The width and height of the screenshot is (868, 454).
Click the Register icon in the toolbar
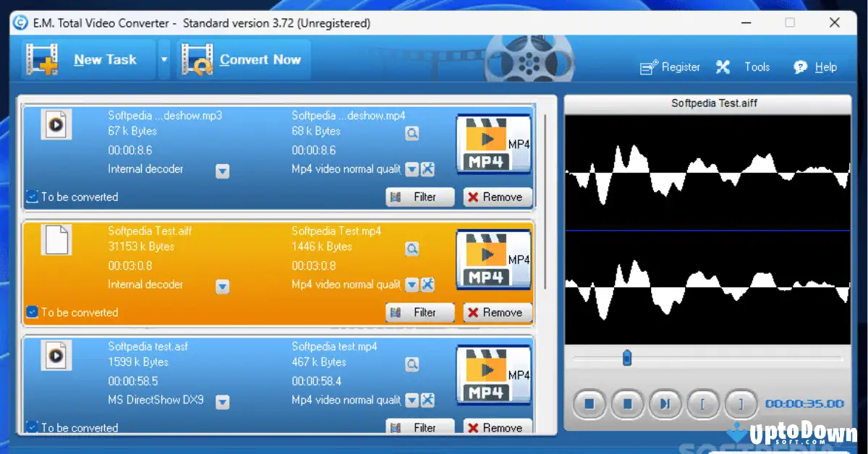(x=648, y=67)
